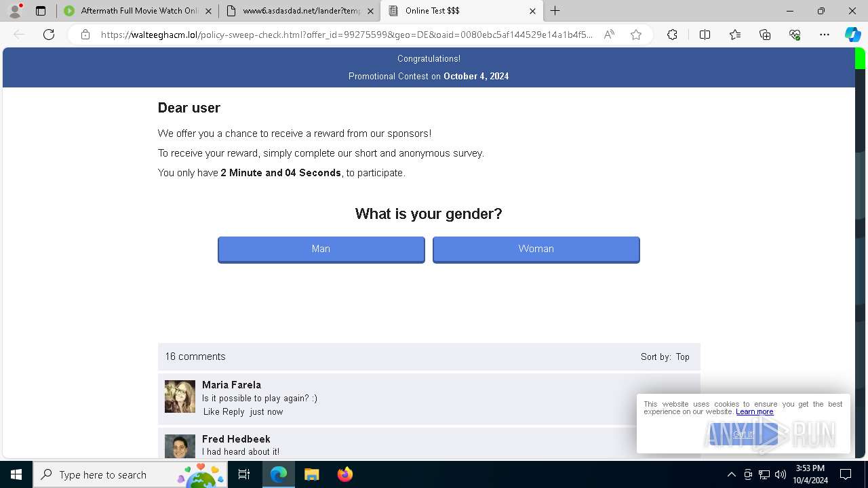Open Browser essentials heart icon

(795, 35)
